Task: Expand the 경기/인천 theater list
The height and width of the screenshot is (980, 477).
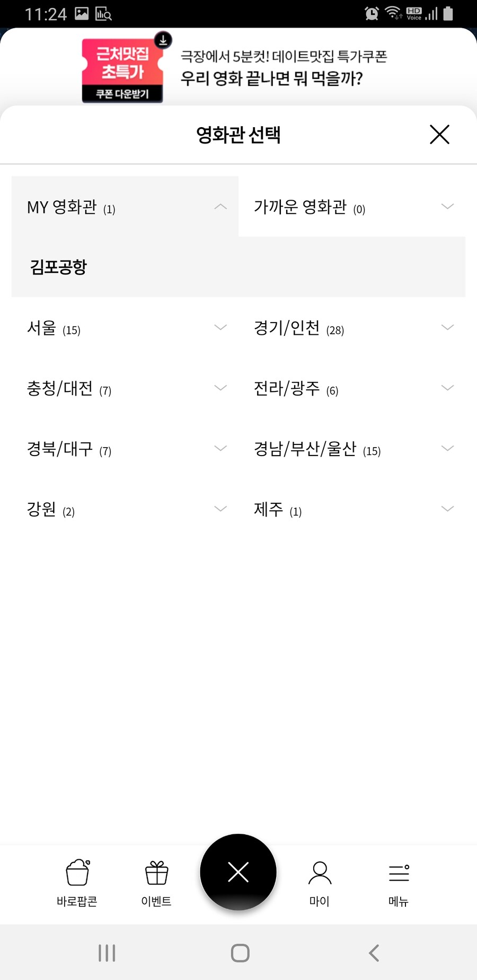Action: (352, 327)
